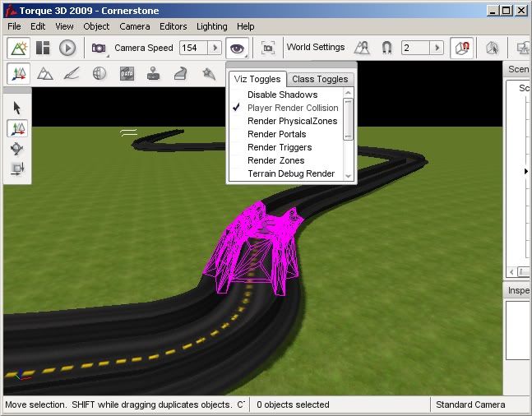Image resolution: width=532 pixels, height=416 pixels.
Task: Click the Camera Speed input field
Action: point(192,49)
